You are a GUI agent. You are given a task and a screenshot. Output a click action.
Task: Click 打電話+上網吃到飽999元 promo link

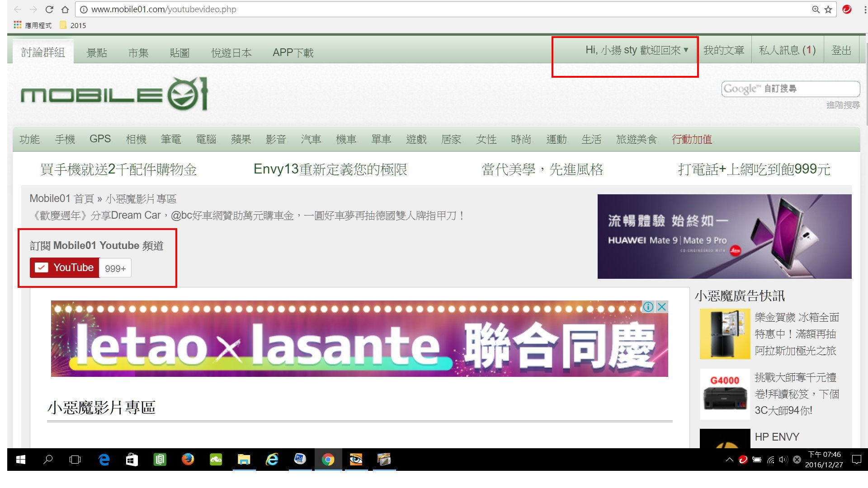tap(754, 169)
